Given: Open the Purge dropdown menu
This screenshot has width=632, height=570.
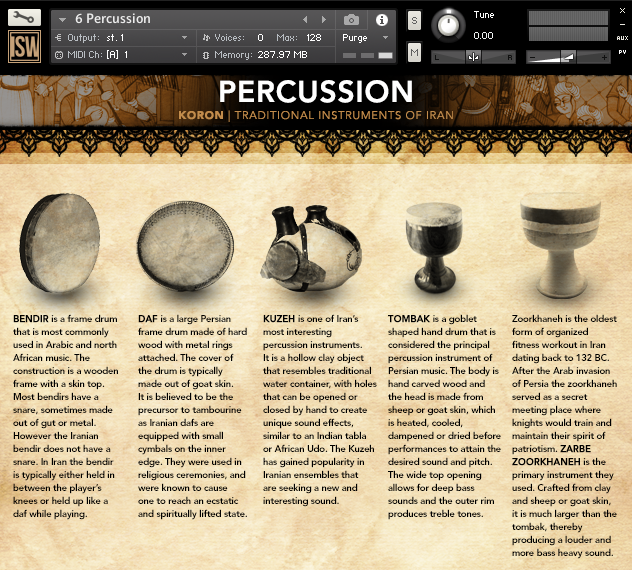Looking at the screenshot, I should [365, 38].
